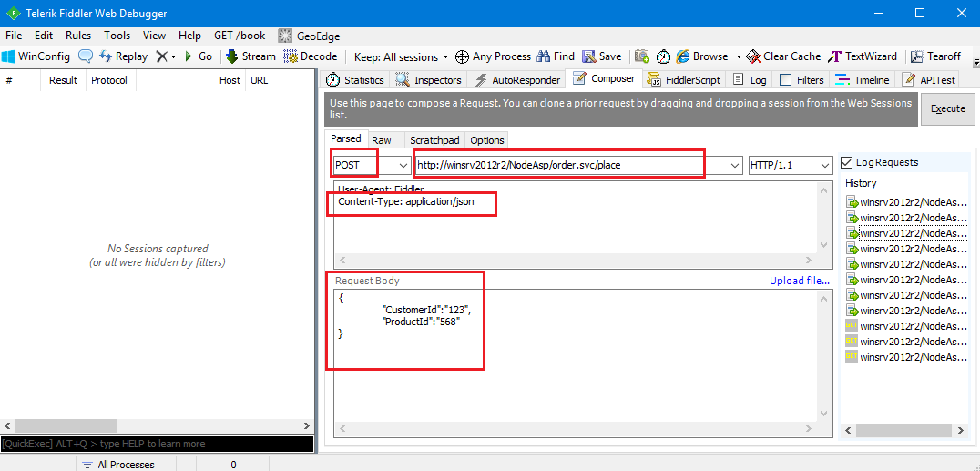The height and width of the screenshot is (471, 980).
Task: Toggle Stream mode in the toolbar
Action: coord(250,56)
